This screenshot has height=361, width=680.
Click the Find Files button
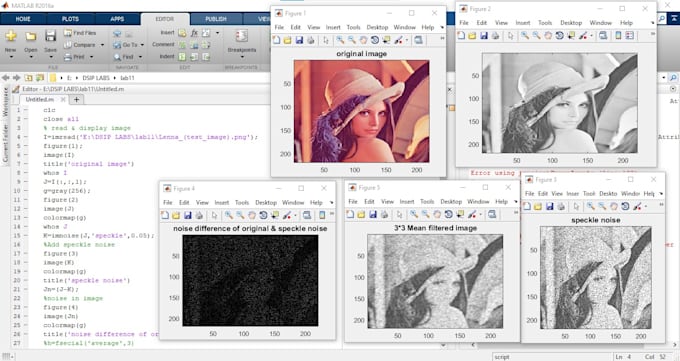coord(80,33)
